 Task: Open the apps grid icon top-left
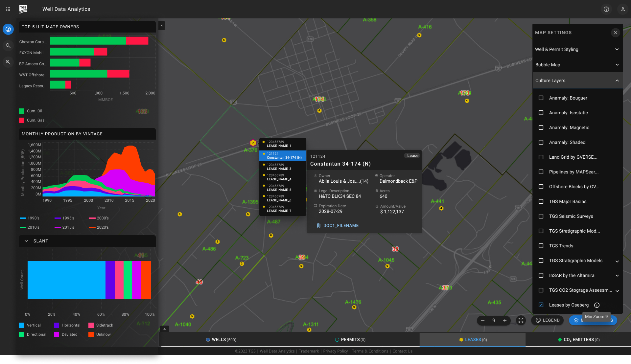[8, 9]
